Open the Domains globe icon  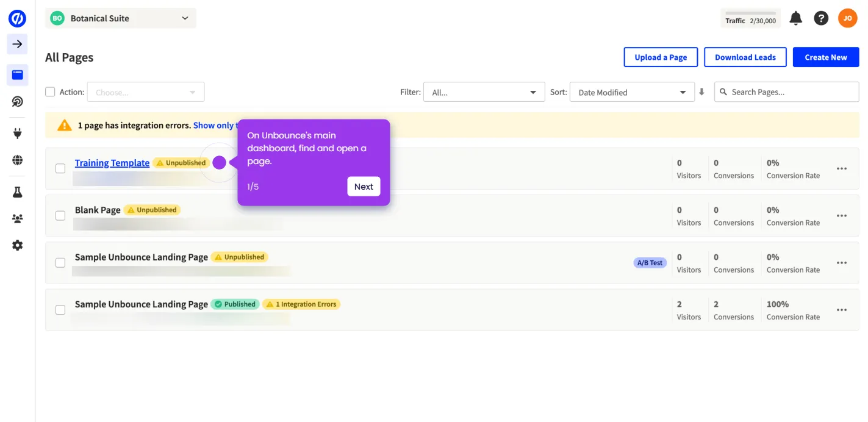tap(17, 160)
